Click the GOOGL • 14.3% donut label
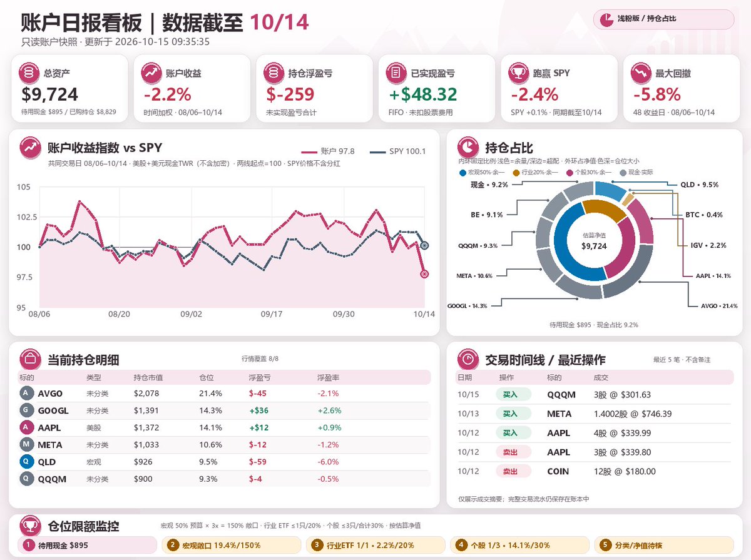This screenshot has height=560, width=751. [467, 305]
